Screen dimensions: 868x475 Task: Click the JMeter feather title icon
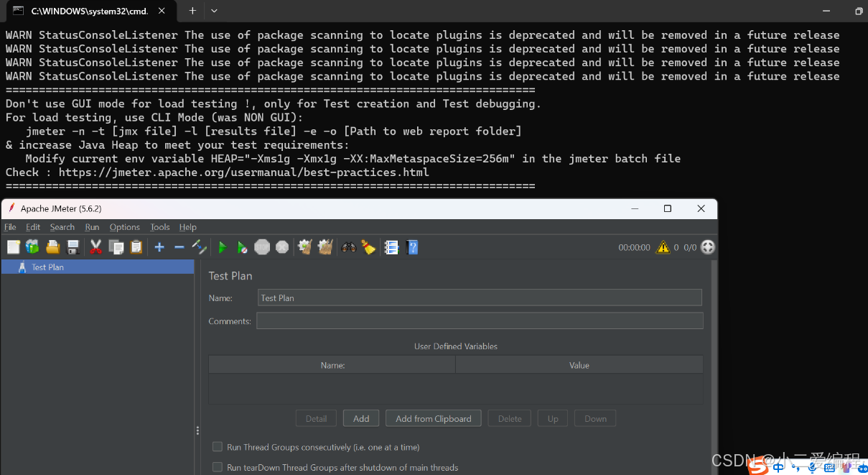(x=11, y=208)
